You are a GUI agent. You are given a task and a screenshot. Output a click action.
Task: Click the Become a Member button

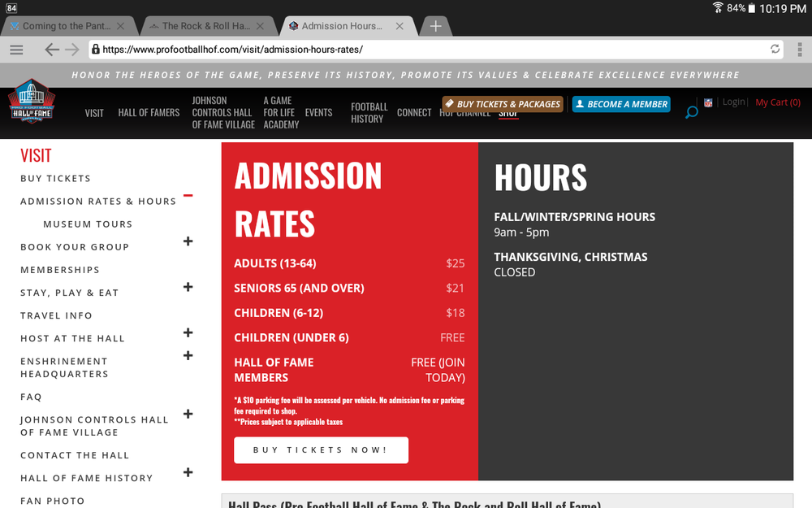(621, 104)
